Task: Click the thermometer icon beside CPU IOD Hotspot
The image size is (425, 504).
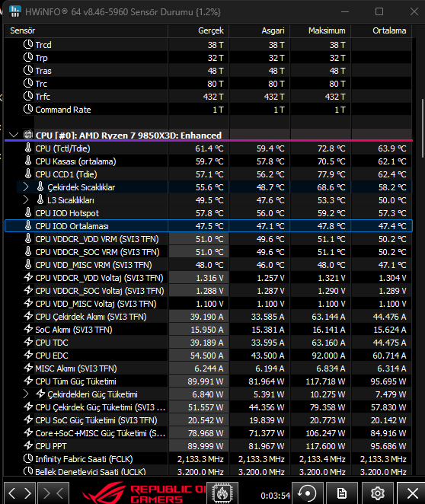Action: coord(28,212)
